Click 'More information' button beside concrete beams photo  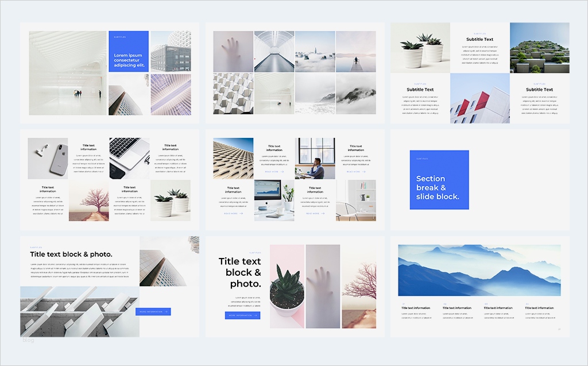tap(153, 311)
